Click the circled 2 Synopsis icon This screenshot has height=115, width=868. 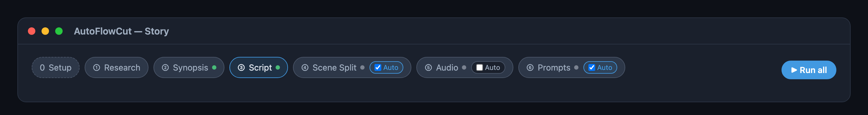point(165,68)
